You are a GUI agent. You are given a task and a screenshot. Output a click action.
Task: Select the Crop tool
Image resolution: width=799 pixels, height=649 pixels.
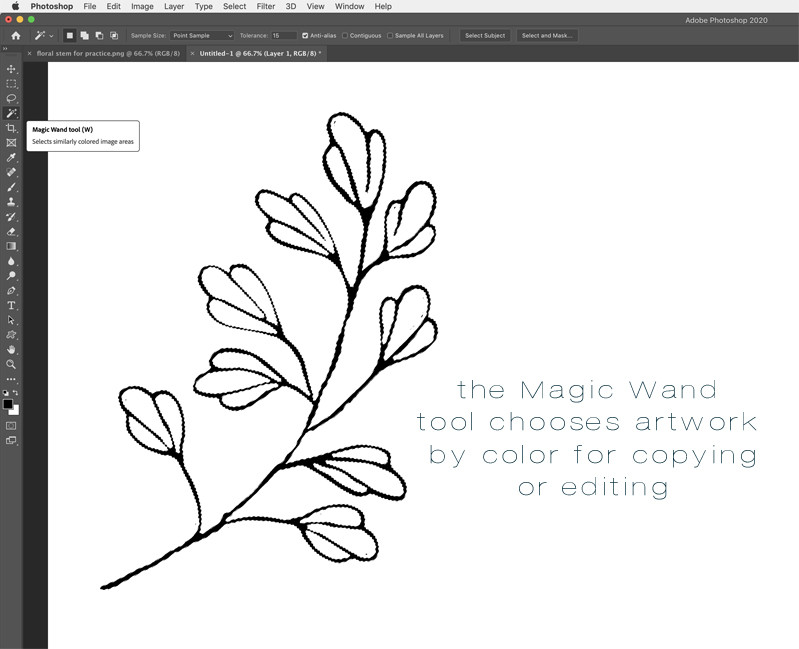(11, 128)
